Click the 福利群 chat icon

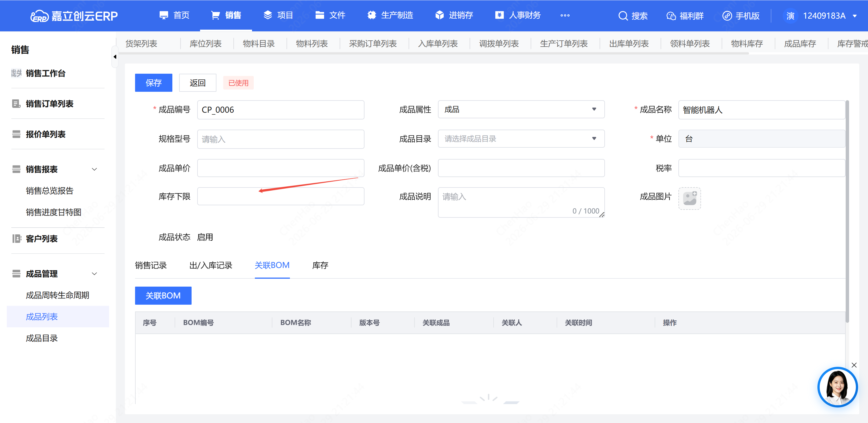point(671,16)
